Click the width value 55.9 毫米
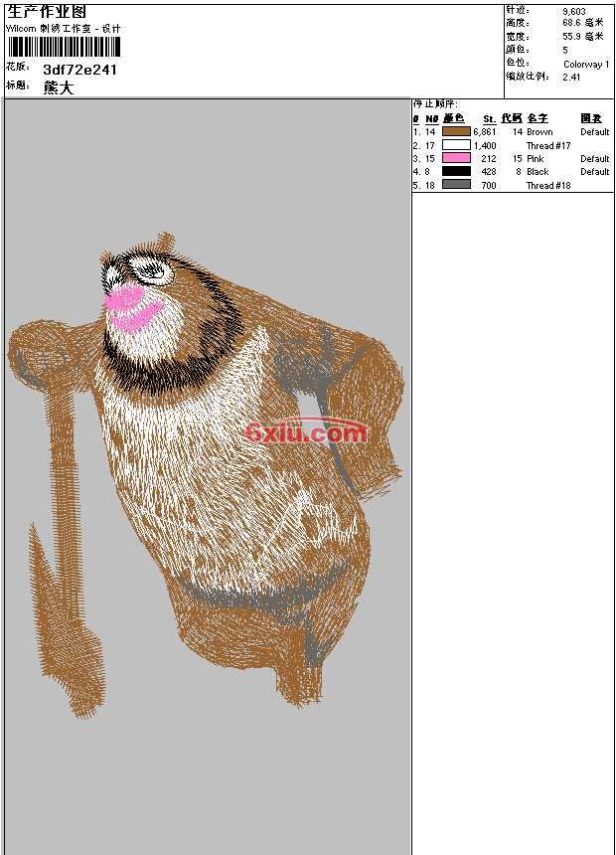Image resolution: width=616 pixels, height=855 pixels. point(583,37)
